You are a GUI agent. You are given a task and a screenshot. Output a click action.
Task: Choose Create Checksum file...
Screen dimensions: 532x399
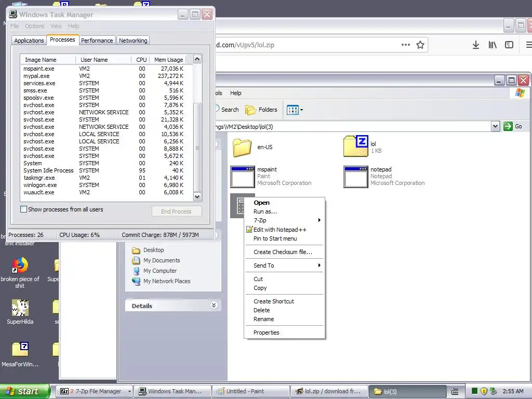click(x=283, y=252)
